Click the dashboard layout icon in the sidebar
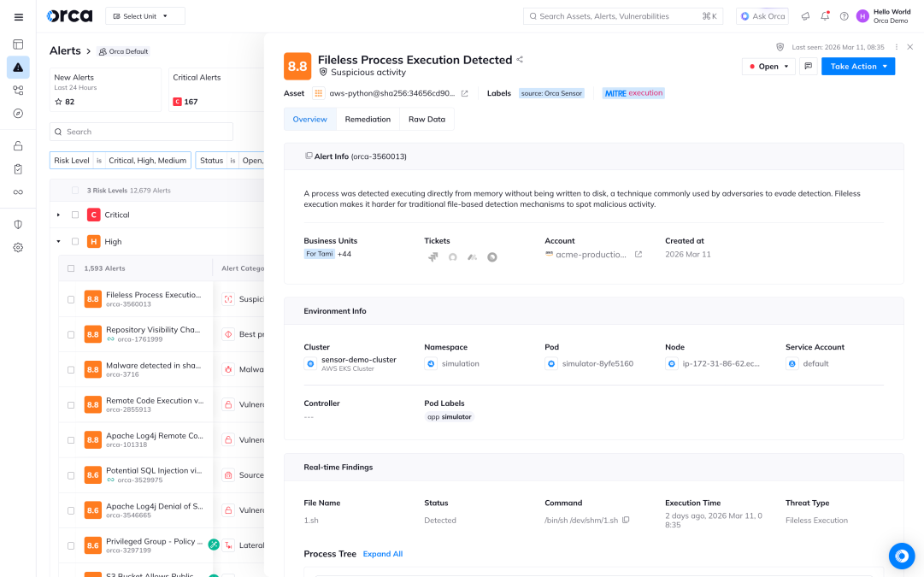This screenshot has height=577, width=924. pyautogui.click(x=18, y=44)
